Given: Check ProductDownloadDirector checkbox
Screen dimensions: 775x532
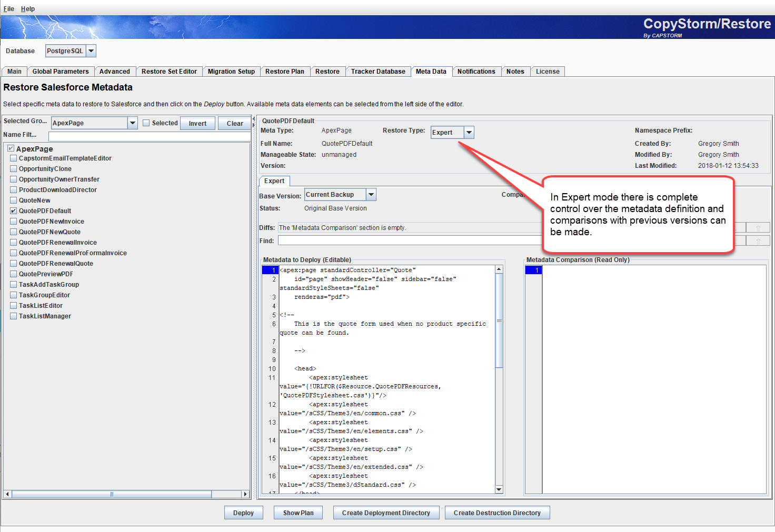Looking at the screenshot, I should pyautogui.click(x=14, y=190).
